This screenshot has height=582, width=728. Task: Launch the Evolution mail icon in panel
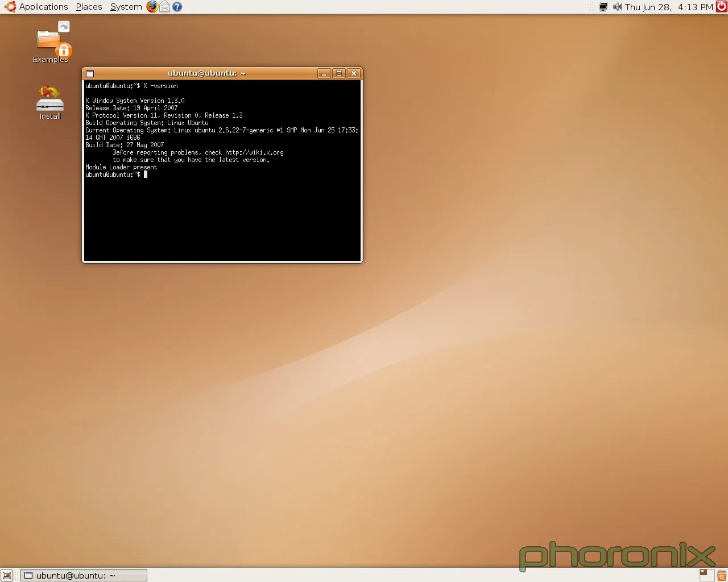[165, 7]
